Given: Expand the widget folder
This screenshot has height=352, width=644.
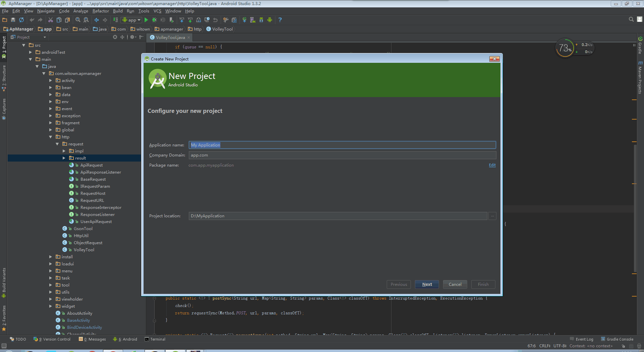Looking at the screenshot, I should pyautogui.click(x=51, y=306).
